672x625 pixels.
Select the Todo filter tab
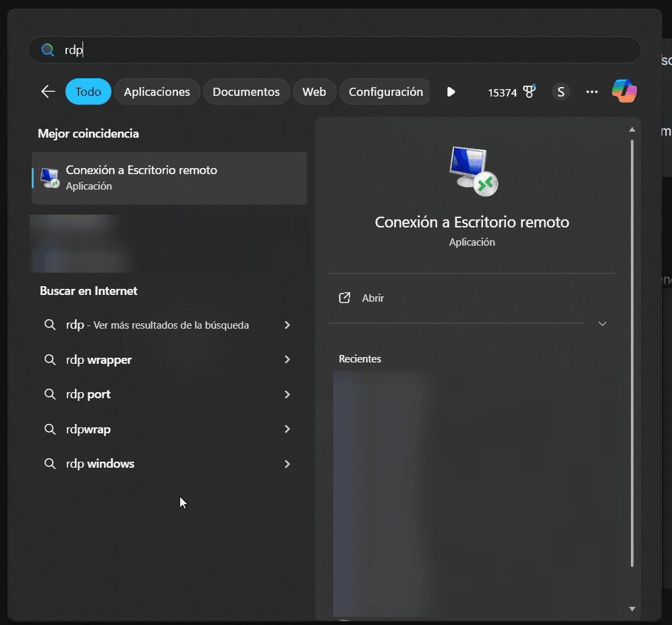click(88, 92)
